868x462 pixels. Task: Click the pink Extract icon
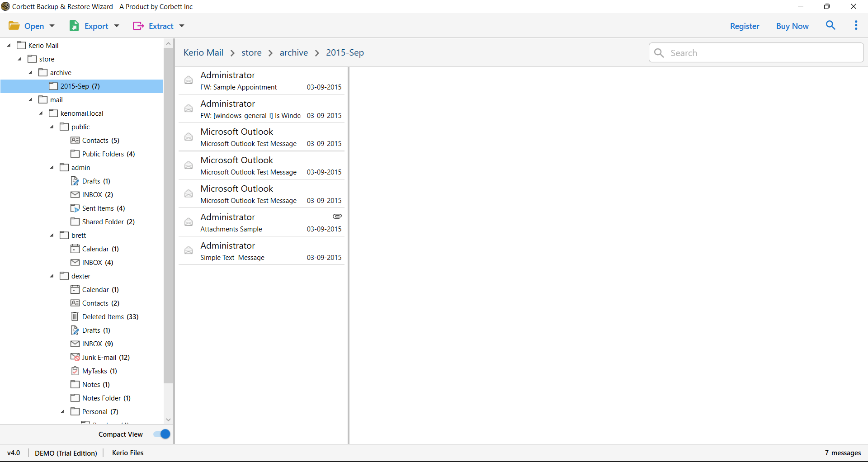138,26
